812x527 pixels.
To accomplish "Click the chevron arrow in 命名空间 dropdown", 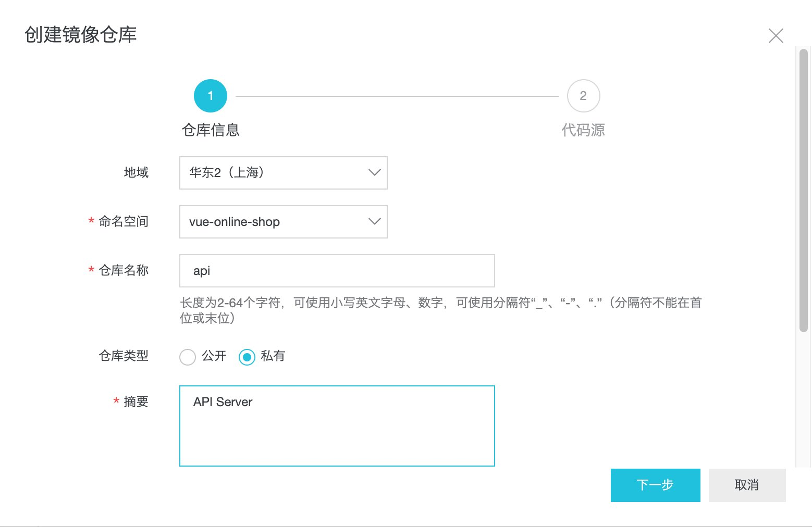I will coord(374,221).
